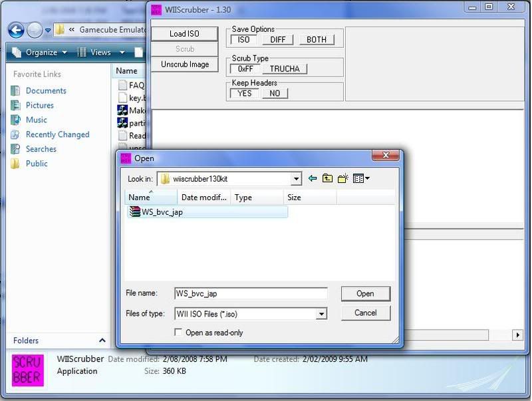Click the FAQ file icon in Explorer
This screenshot has width=532, height=401.
click(122, 85)
